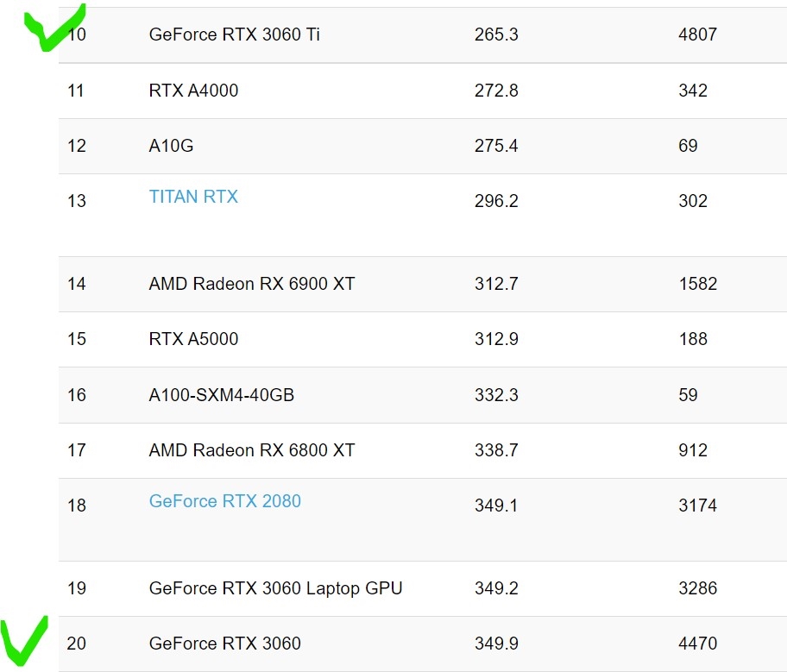
Task: Click the count value 302
Action: 693,201
